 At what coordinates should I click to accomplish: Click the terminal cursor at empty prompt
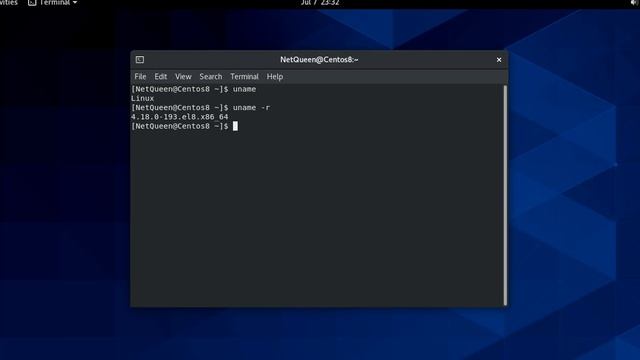click(x=235, y=126)
